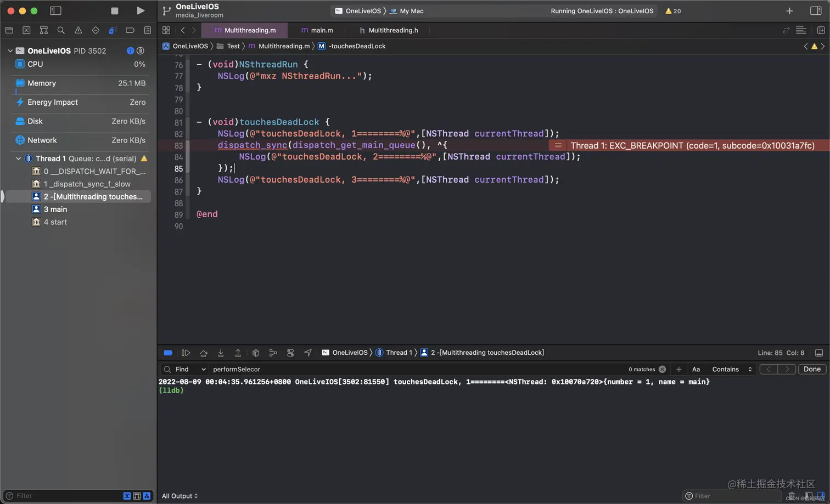Image resolution: width=830 pixels, height=504 pixels.
Task: Click frame 2 in debug bar path
Action: (x=482, y=353)
